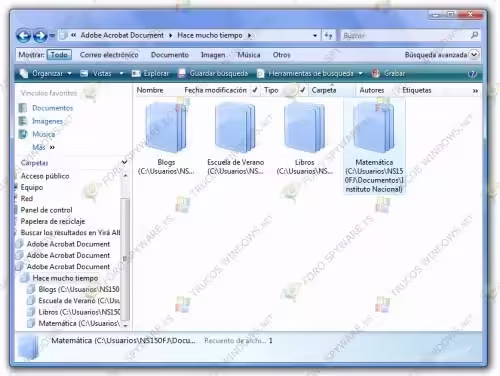Sort by the Etiquetas column

pos(417,90)
